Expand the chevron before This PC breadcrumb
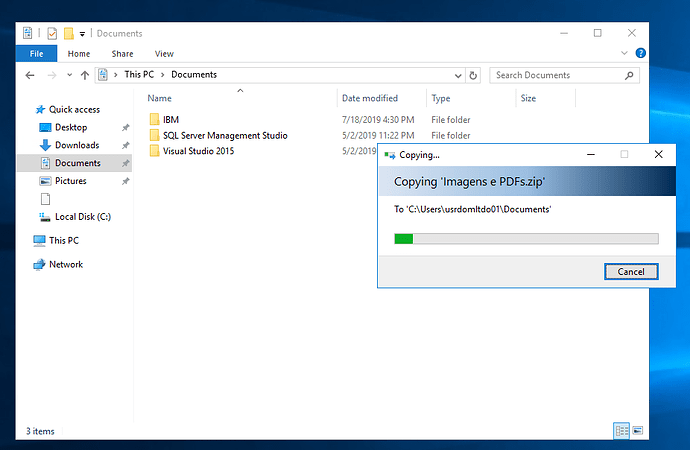This screenshot has height=450, width=690. coord(116,75)
